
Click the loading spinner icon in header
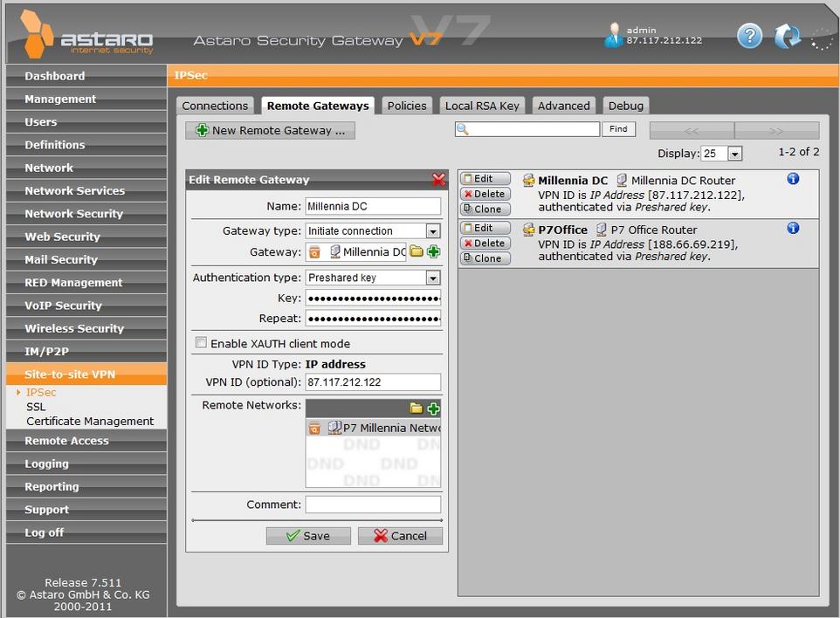click(821, 38)
